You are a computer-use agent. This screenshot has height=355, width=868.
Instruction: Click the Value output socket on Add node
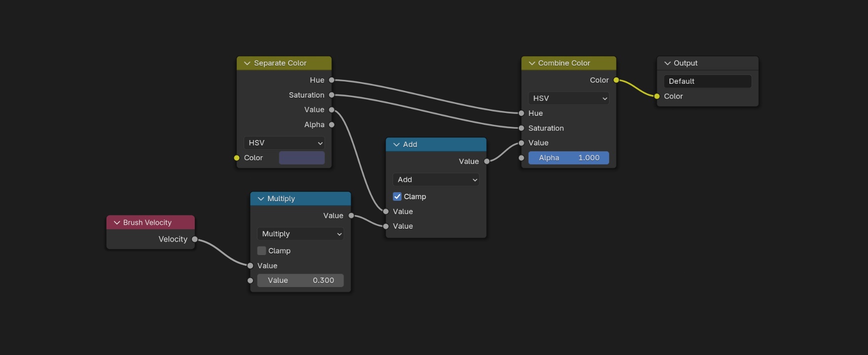[487, 161]
